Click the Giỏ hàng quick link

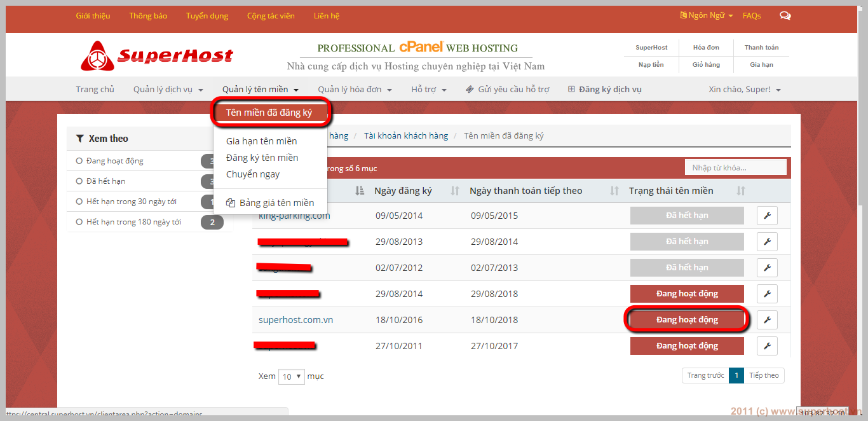[x=706, y=65]
